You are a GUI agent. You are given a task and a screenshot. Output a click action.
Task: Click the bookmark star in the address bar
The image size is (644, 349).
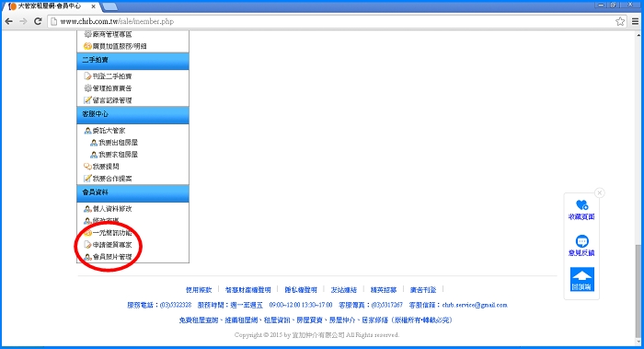[620, 21]
